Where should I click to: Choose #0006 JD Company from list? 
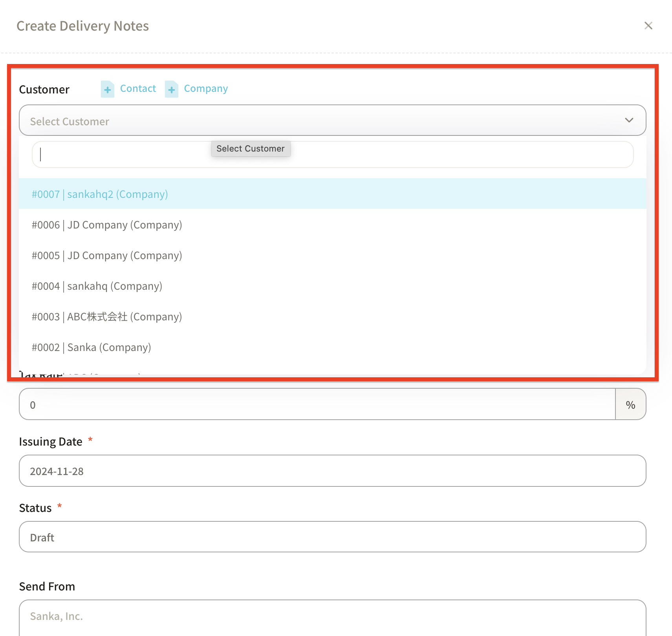(107, 225)
